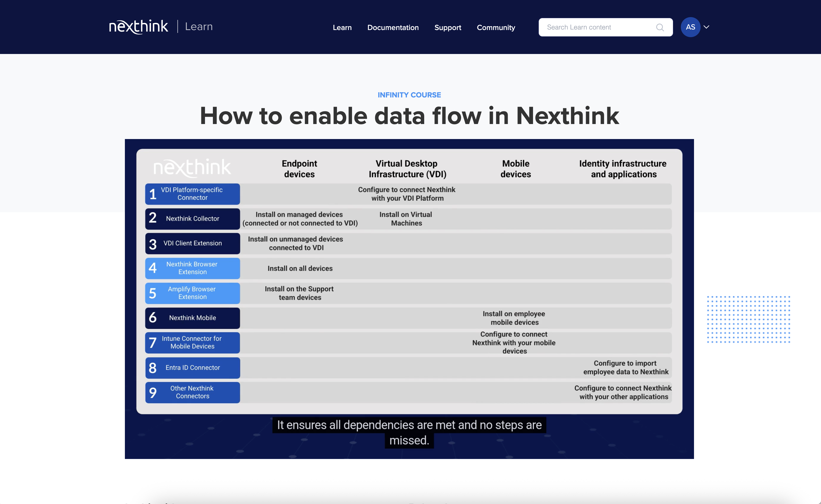
Task: Open the Documentation menu item
Action: [393, 28]
